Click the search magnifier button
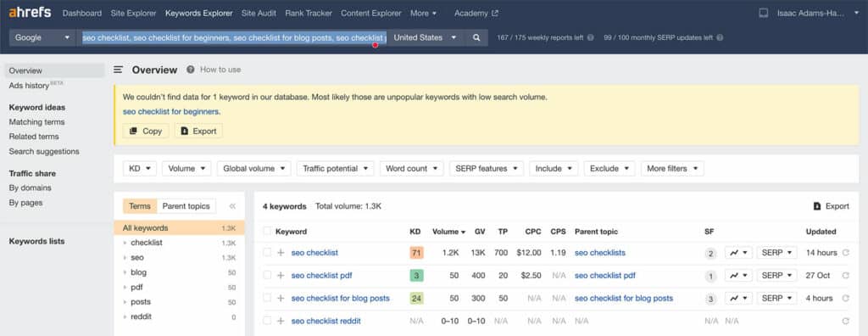Image resolution: width=868 pixels, height=336 pixels. pyautogui.click(x=476, y=37)
